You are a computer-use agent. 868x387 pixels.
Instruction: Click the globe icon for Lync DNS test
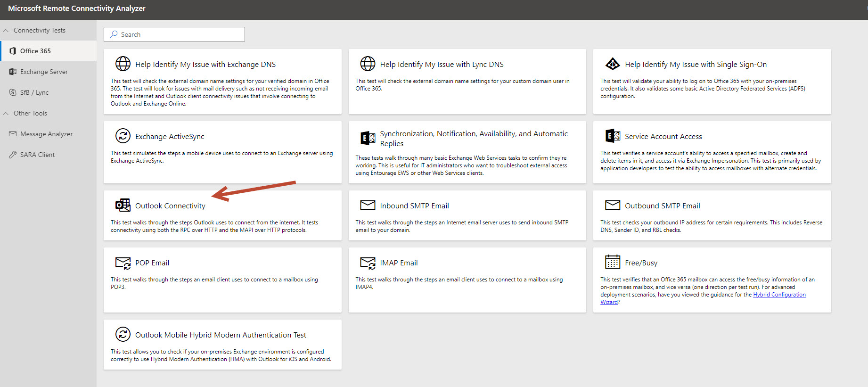(x=368, y=64)
